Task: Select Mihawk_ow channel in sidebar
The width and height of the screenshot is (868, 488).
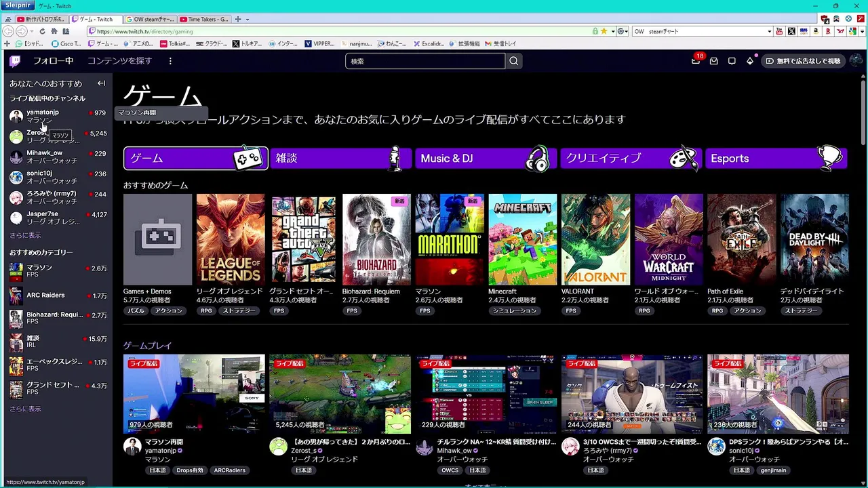Action: point(56,157)
